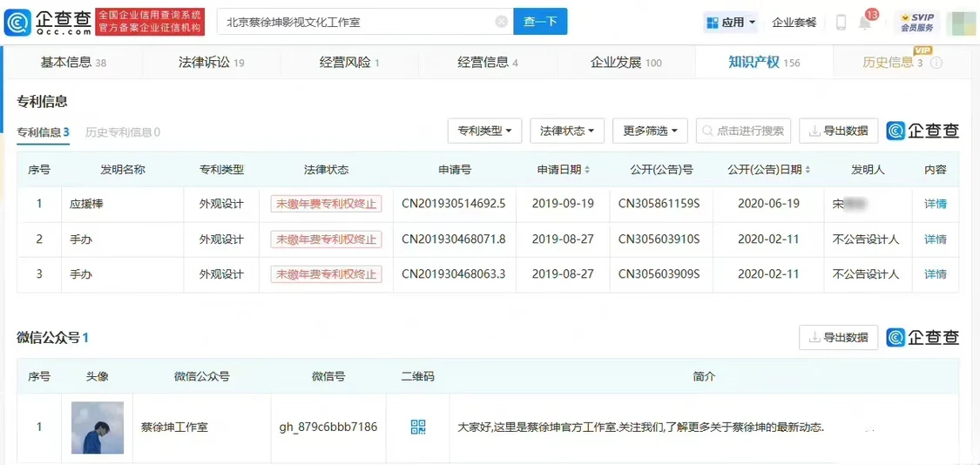
Task: Click the 2020-06-19 publication date
Action: 768,204
